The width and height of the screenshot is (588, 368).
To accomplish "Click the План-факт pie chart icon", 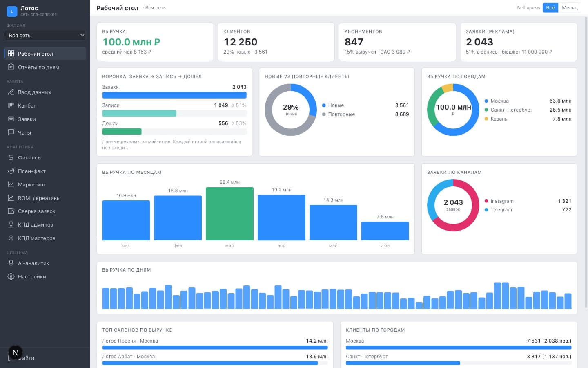I will pyautogui.click(x=11, y=171).
